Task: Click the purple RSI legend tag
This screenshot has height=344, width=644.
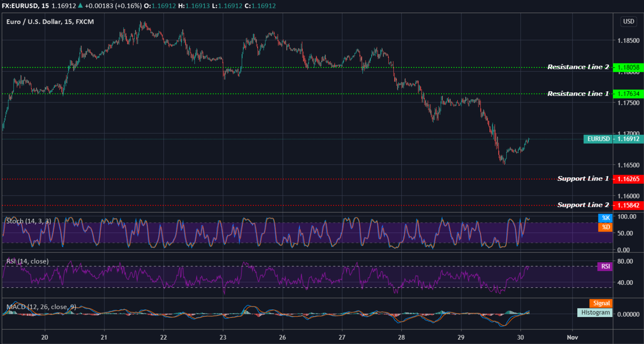Action: [x=605, y=266]
